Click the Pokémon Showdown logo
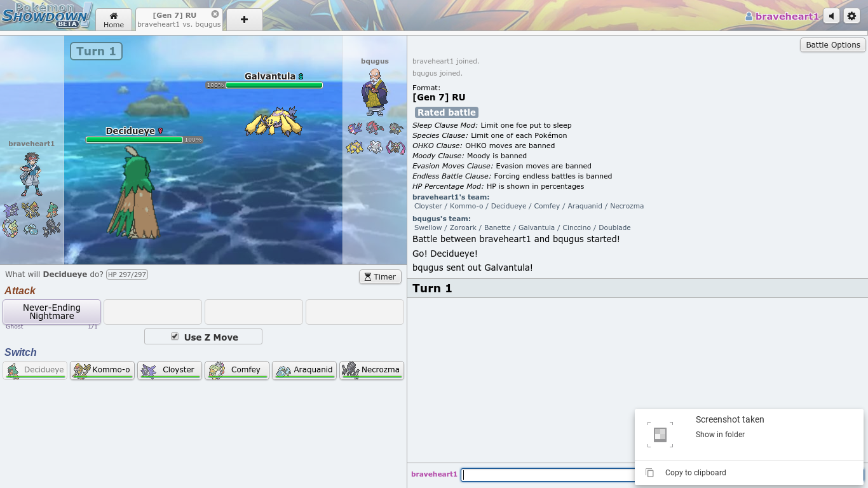The image size is (868, 488). point(47,15)
